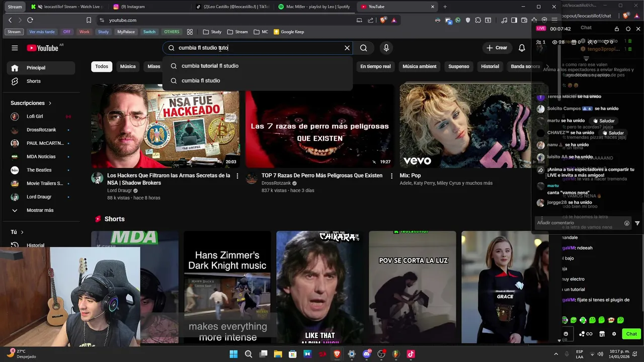This screenshot has height=362, width=644.
Task: Open the Crear button
Action: coord(497,48)
